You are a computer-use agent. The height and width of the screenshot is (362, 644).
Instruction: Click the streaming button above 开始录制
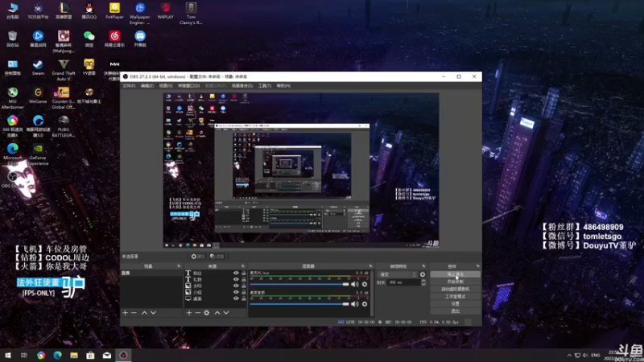coord(455,274)
